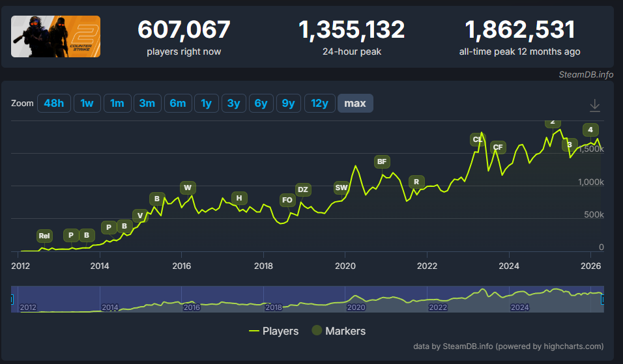Toggle the Players series in the legend

tap(274, 331)
